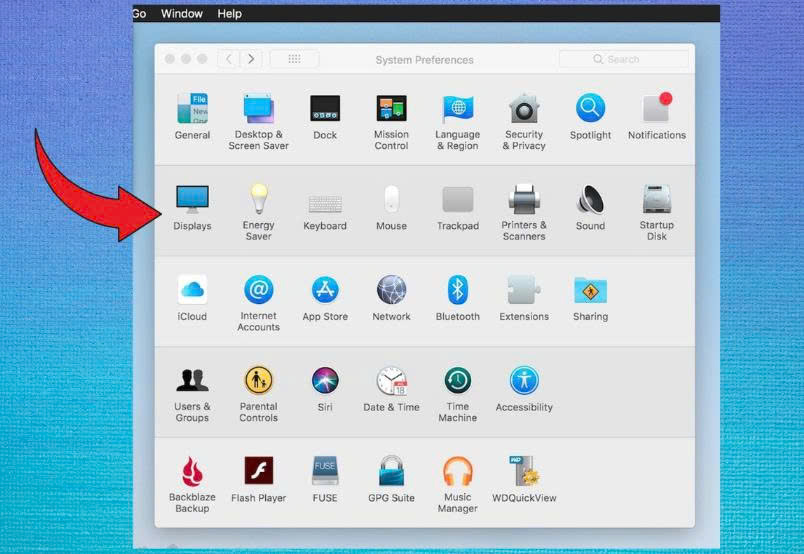The width and height of the screenshot is (804, 554).
Task: Click the Back navigation arrow
Action: tap(229, 59)
